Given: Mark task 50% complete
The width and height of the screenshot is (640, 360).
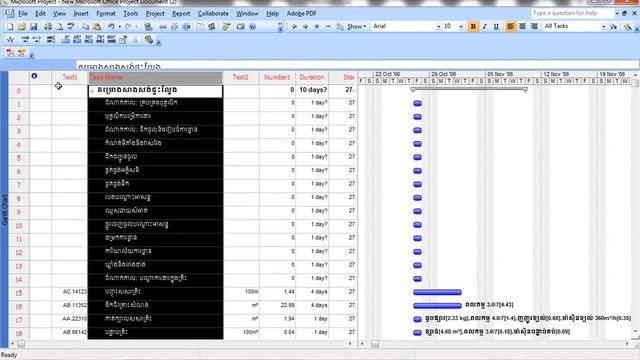Looking at the screenshot, I should pyautogui.click(x=88, y=40).
